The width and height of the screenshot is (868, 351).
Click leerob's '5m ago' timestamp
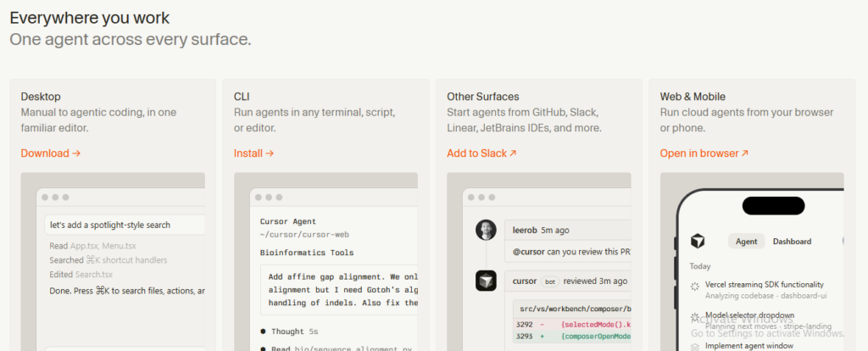click(x=554, y=231)
